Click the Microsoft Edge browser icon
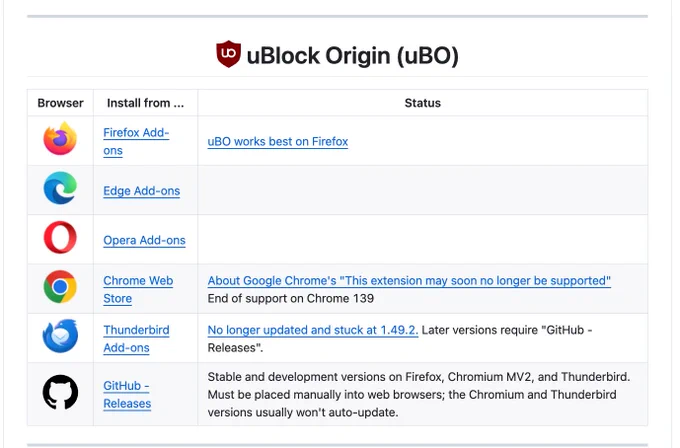 tap(60, 188)
